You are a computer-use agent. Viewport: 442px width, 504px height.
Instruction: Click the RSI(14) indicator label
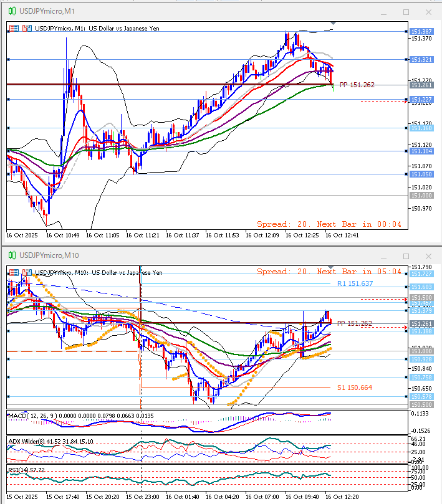pos(18,469)
